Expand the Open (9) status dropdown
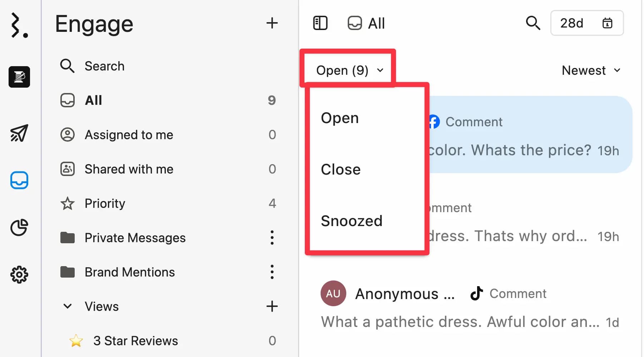Viewport: 644px width, 357px height. 349,70
